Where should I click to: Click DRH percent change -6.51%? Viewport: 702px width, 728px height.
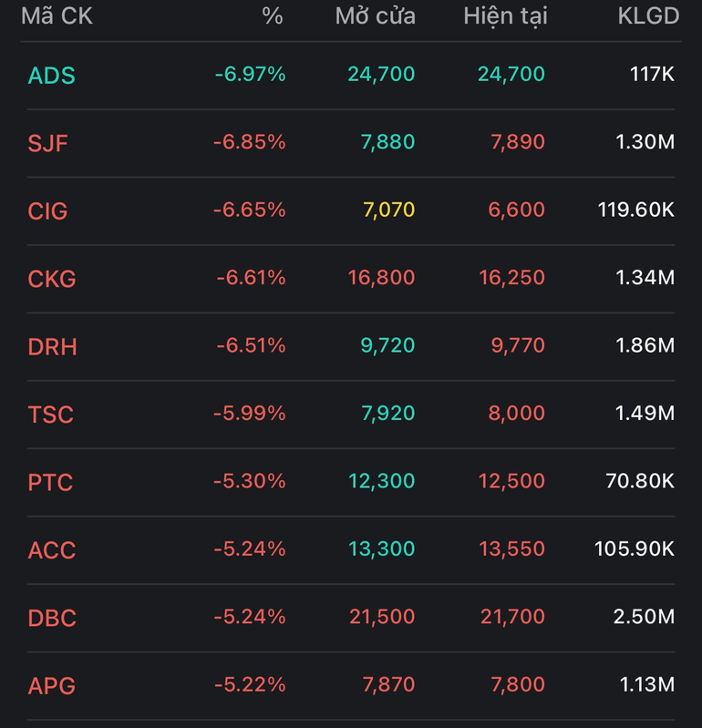pyautogui.click(x=251, y=346)
